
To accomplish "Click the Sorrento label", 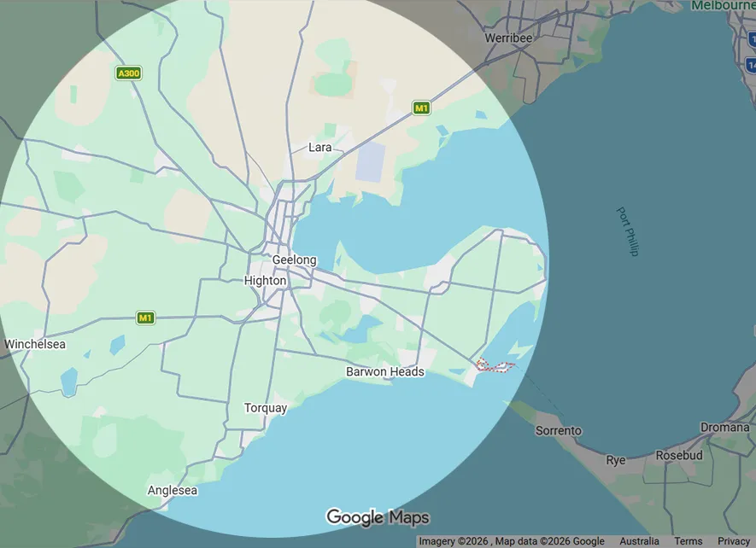I will [x=559, y=430].
